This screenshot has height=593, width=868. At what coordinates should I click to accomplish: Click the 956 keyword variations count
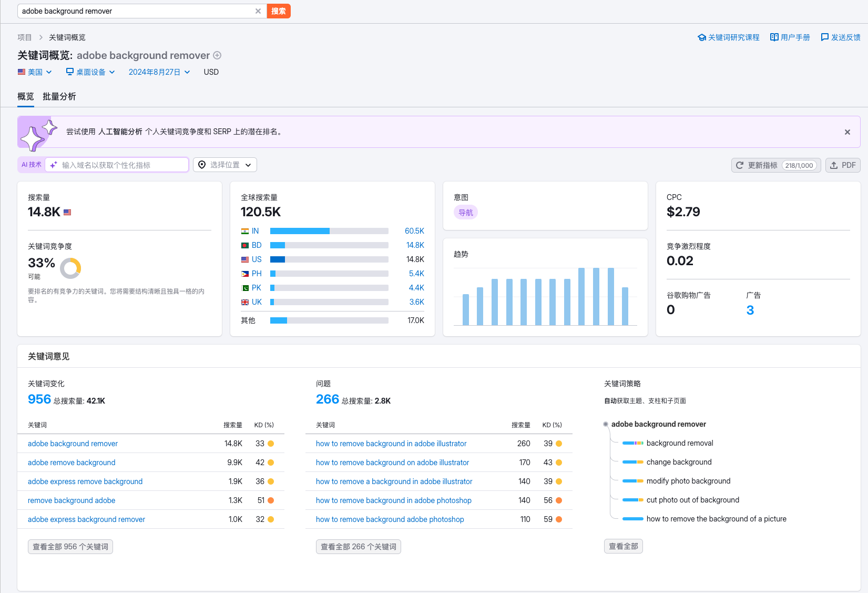coord(39,399)
